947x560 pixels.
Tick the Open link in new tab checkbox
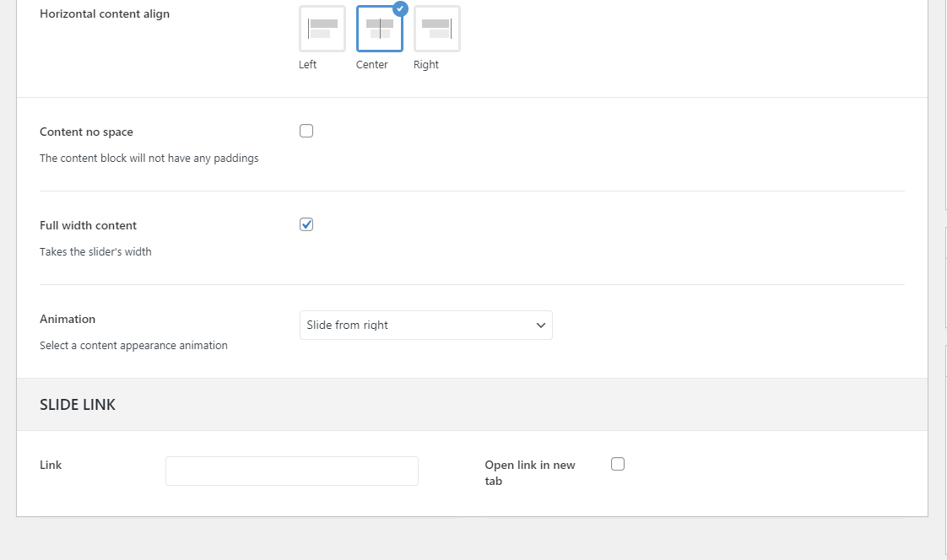618,464
